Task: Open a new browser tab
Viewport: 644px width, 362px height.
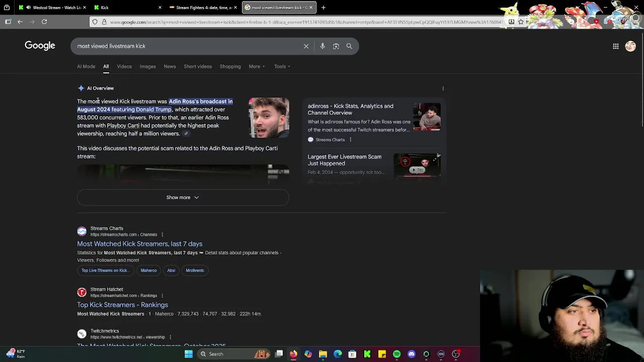Action: pos(324,8)
